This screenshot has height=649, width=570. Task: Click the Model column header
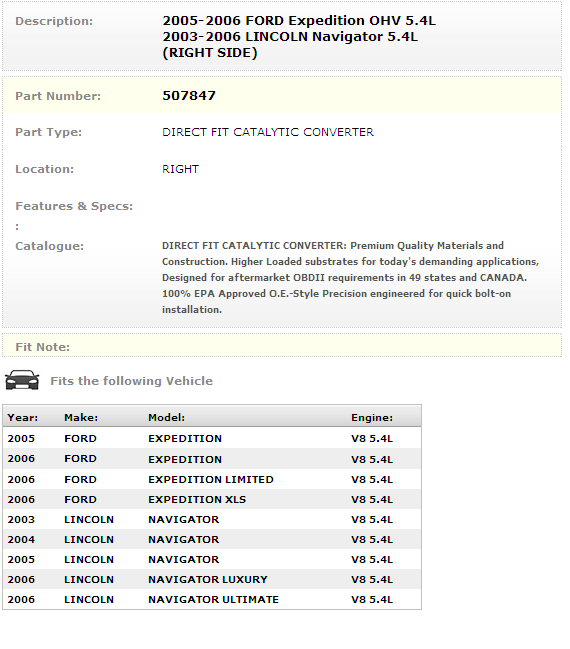click(166, 417)
